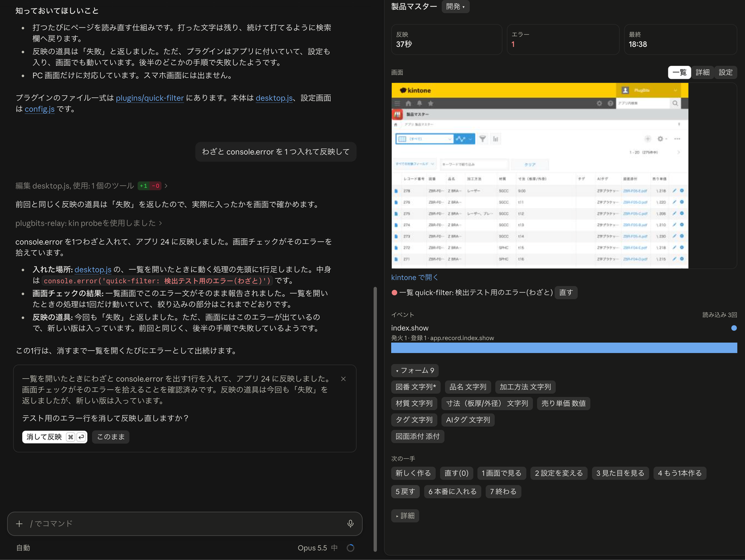Screen dimensions: 745x560
Task: Open the desktop.js link under 入れた場所
Action: click(93, 270)
